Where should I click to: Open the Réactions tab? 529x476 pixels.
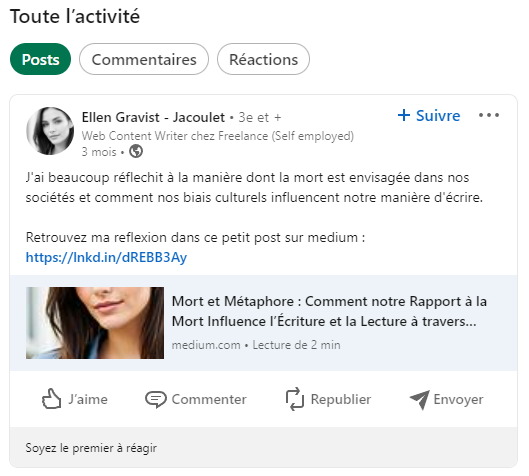pos(263,59)
